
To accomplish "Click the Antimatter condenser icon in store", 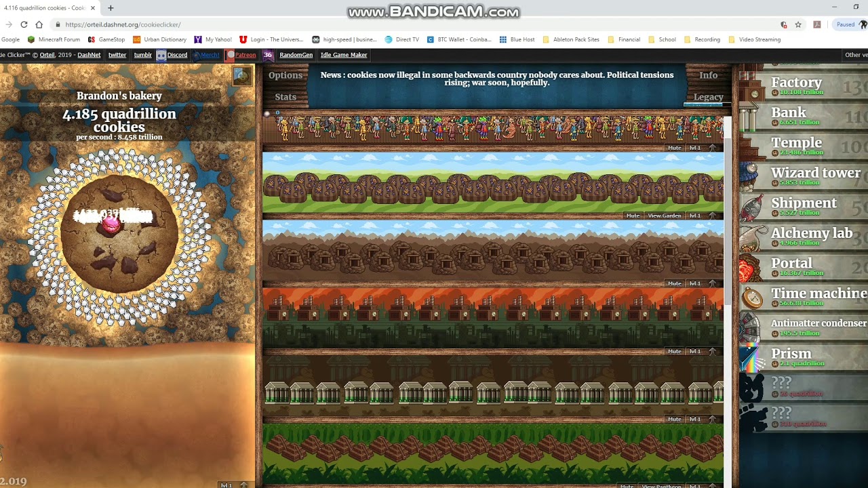I will pyautogui.click(x=749, y=327).
